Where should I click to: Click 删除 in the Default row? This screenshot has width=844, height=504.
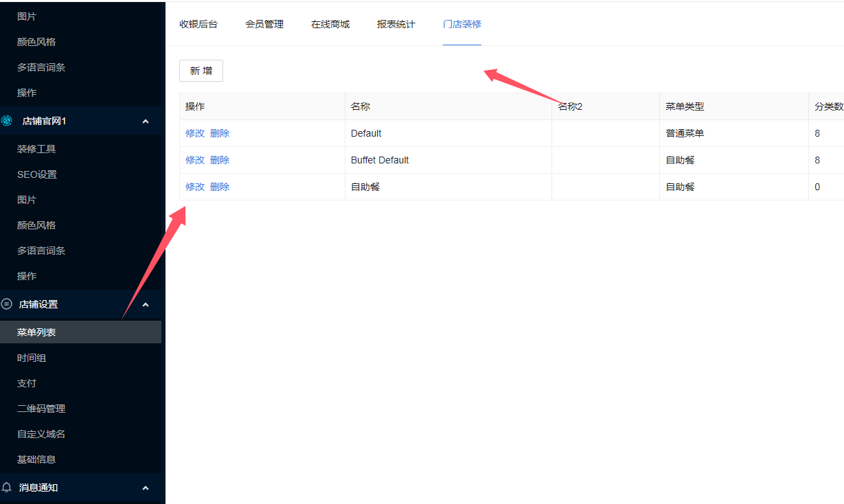[220, 133]
